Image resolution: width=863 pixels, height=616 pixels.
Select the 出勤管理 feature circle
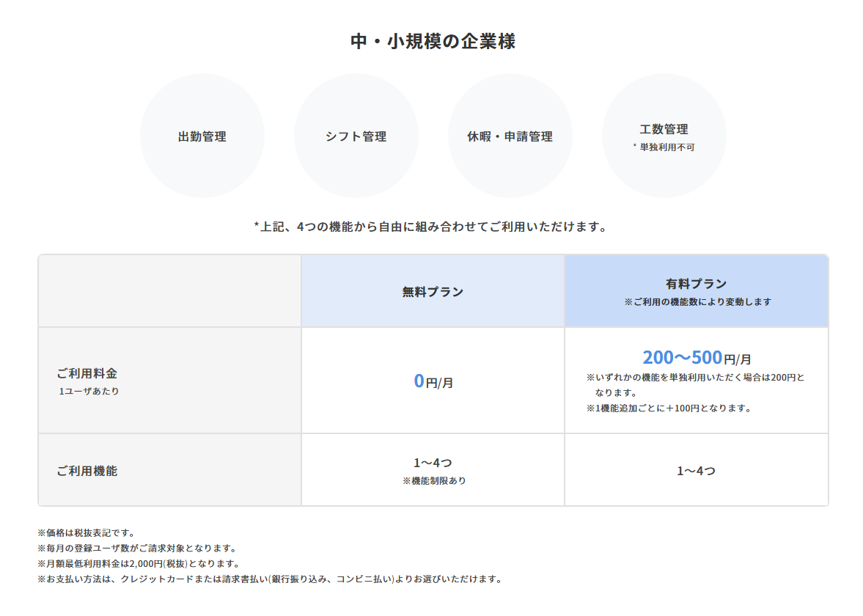[202, 136]
